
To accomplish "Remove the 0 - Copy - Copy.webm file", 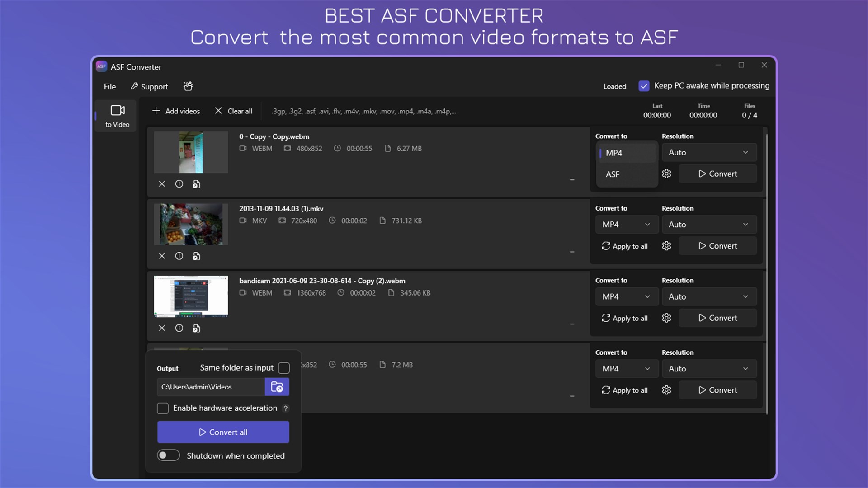I will 162,184.
